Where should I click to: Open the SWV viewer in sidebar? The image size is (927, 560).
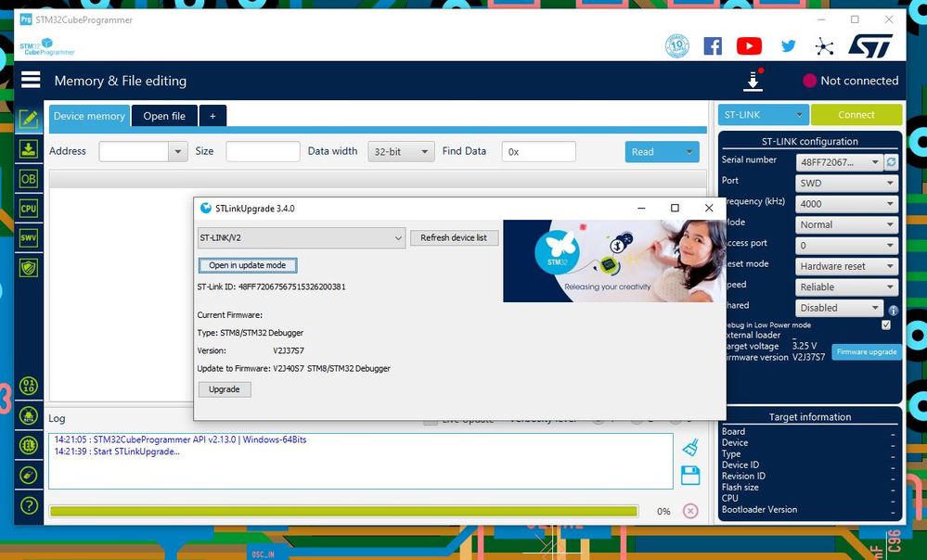click(x=29, y=237)
